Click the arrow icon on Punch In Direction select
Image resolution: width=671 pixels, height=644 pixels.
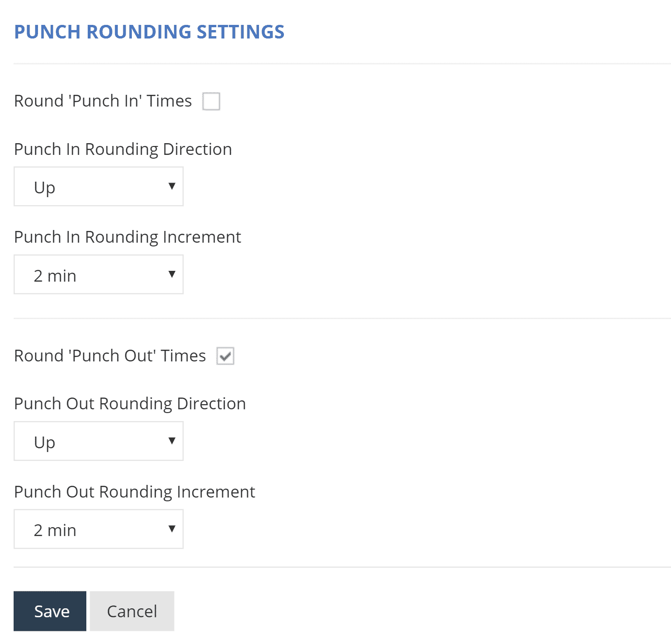pos(172,186)
